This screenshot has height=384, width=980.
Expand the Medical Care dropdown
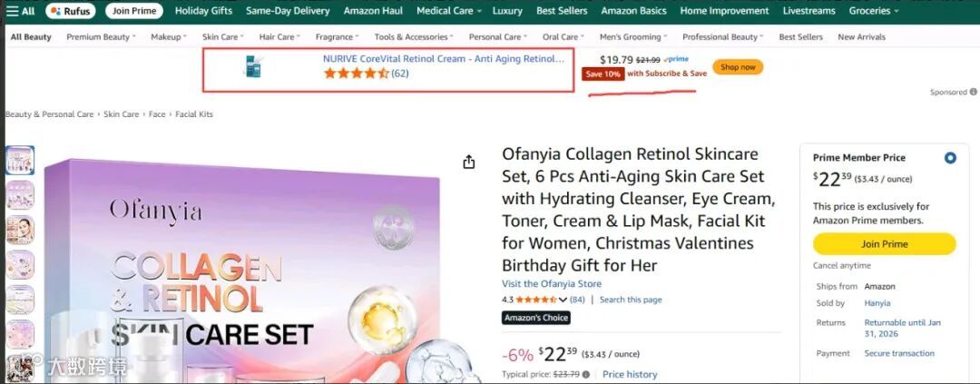(x=449, y=11)
